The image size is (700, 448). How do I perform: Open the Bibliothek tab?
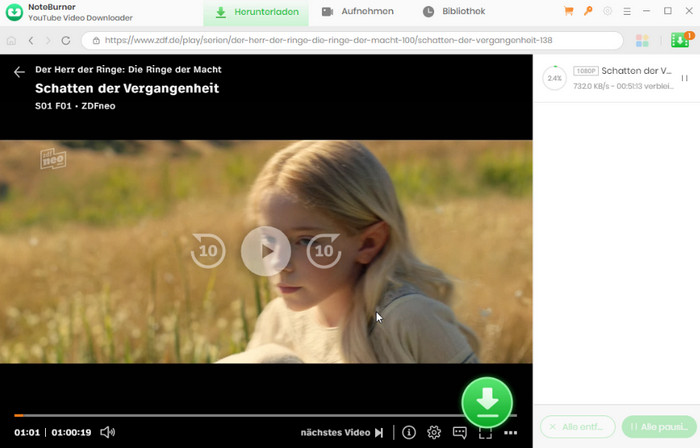pyautogui.click(x=454, y=12)
